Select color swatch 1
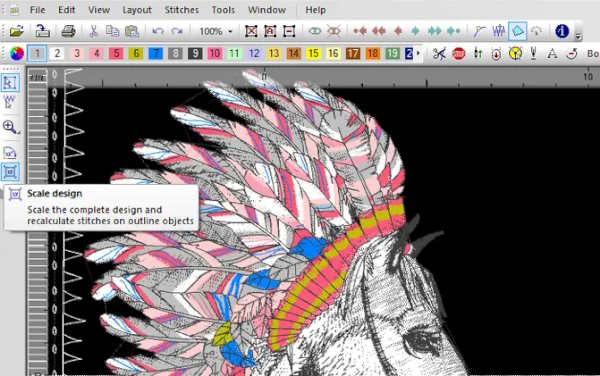 37,54
